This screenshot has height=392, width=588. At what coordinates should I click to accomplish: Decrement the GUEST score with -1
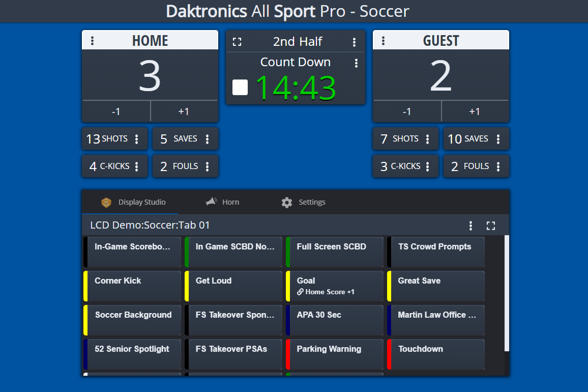tap(406, 111)
